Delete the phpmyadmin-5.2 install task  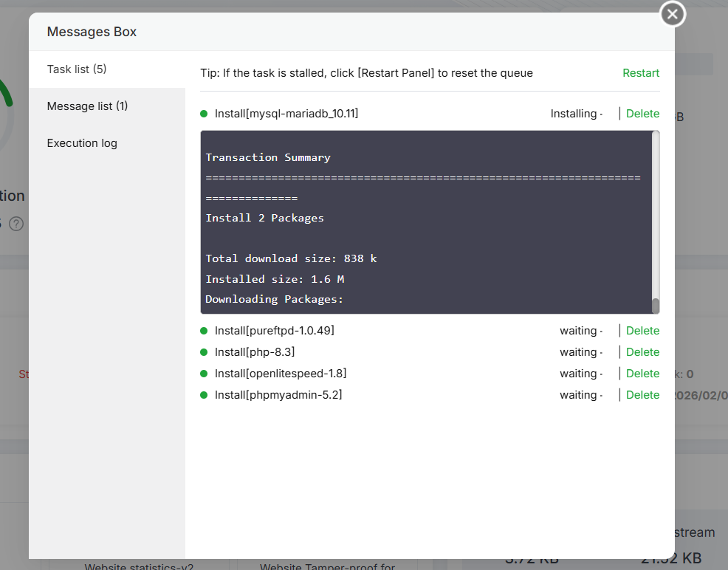(642, 395)
